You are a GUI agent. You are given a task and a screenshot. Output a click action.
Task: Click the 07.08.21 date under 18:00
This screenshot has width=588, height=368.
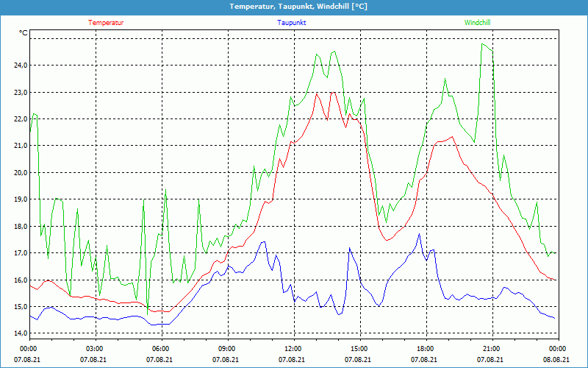click(424, 359)
